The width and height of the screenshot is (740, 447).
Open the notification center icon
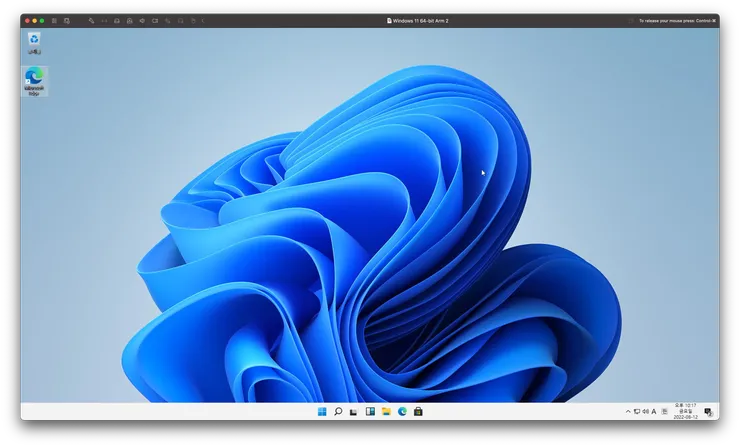tap(708, 412)
